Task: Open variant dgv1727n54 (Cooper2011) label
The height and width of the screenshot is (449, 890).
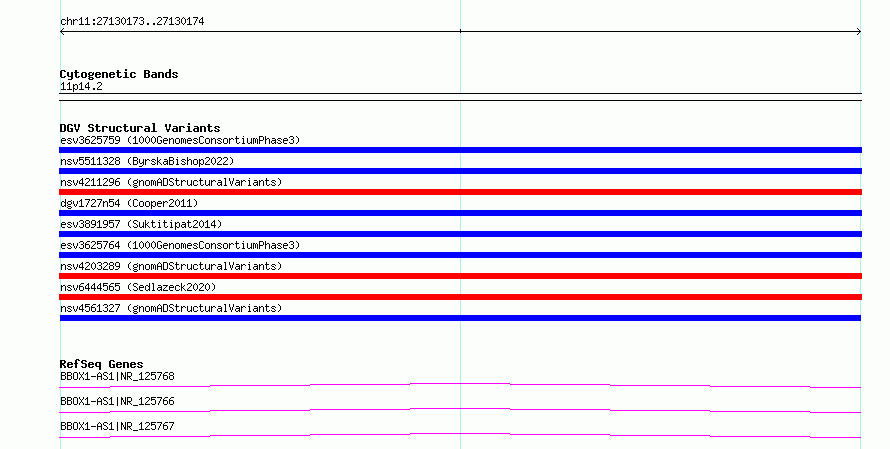Action: [x=129, y=203]
